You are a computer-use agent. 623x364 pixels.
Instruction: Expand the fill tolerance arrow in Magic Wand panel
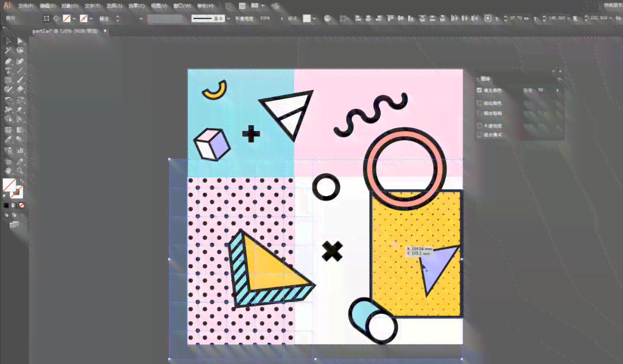pyautogui.click(x=557, y=90)
